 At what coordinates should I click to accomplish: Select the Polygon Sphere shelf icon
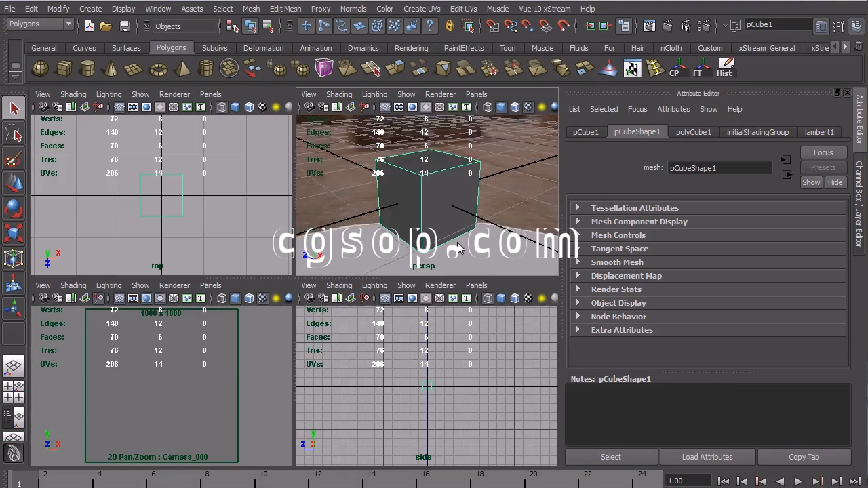tap(41, 69)
